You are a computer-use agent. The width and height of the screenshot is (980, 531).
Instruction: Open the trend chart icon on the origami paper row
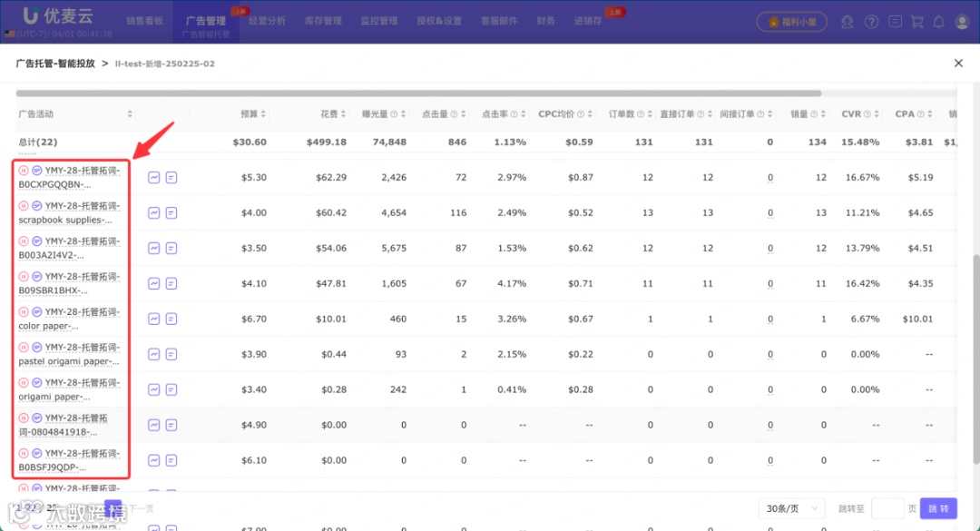coord(152,388)
